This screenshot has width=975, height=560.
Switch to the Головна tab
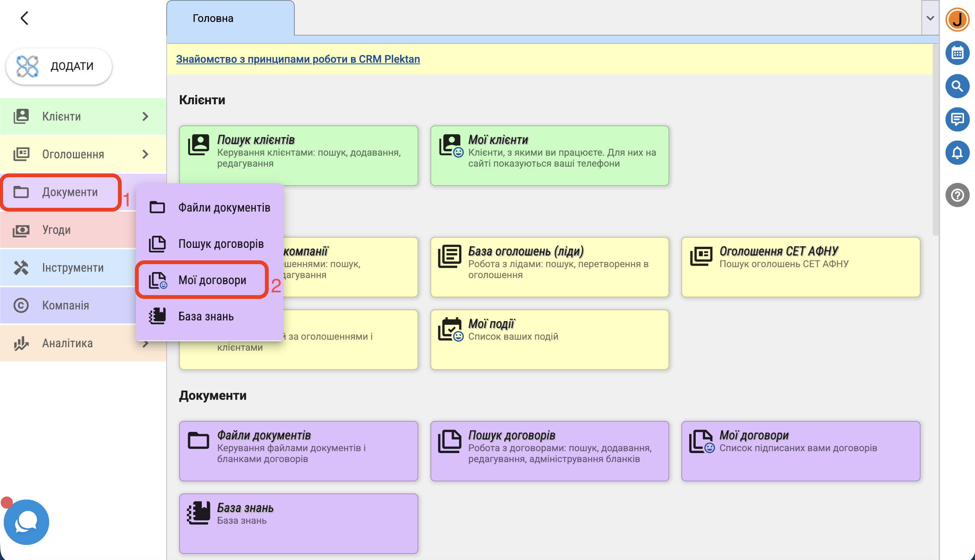213,18
